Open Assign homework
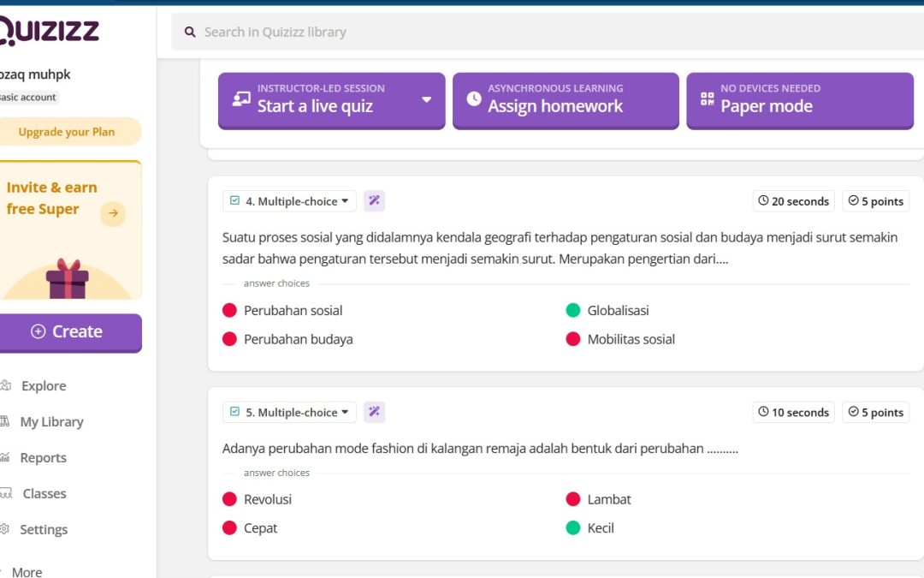The width and height of the screenshot is (924, 578). [566, 100]
